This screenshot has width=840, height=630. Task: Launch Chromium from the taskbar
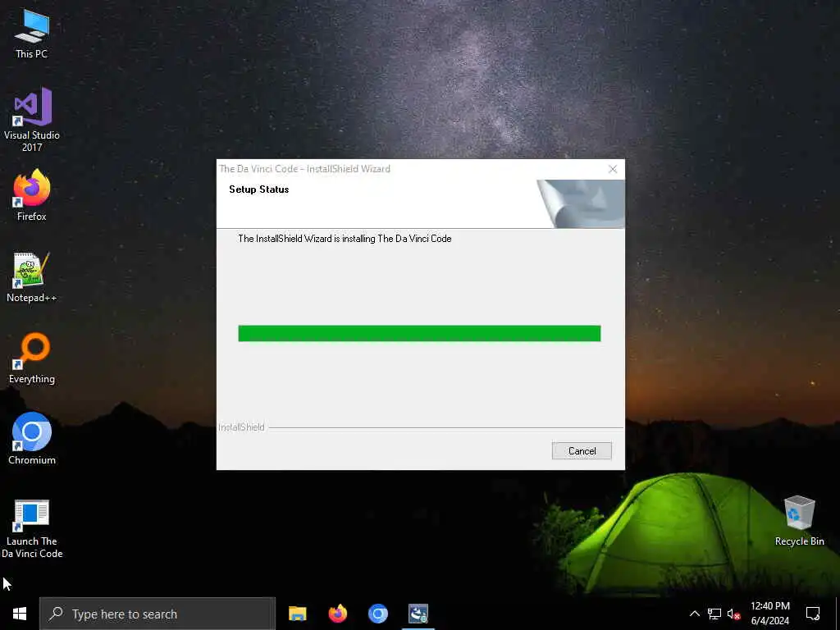(377, 614)
